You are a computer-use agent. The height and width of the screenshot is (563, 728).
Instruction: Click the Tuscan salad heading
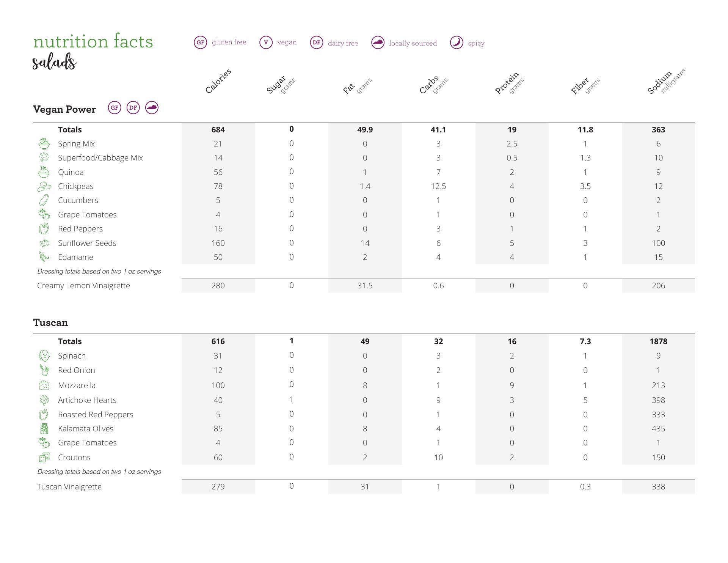[50, 323]
